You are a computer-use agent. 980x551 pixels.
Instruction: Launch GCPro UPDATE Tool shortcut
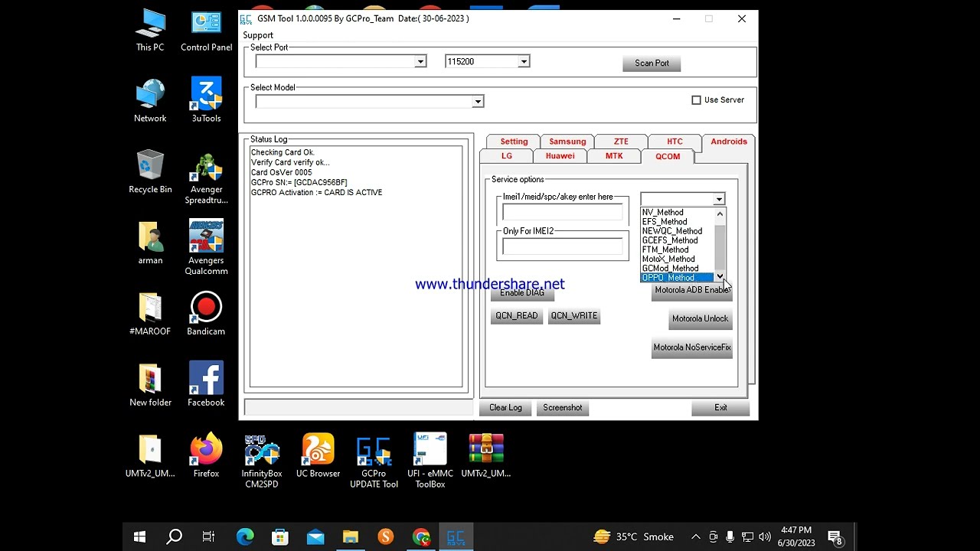[374, 461]
